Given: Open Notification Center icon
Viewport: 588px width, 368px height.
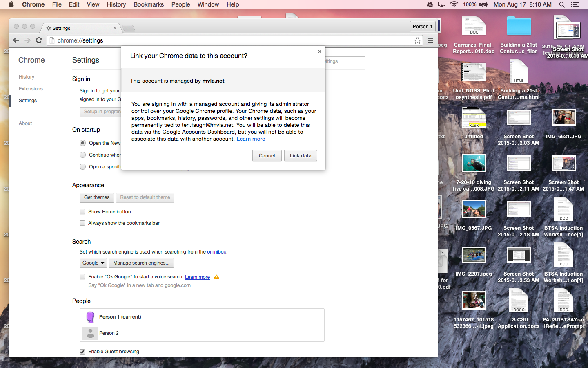Looking at the screenshot, I should click(575, 4).
